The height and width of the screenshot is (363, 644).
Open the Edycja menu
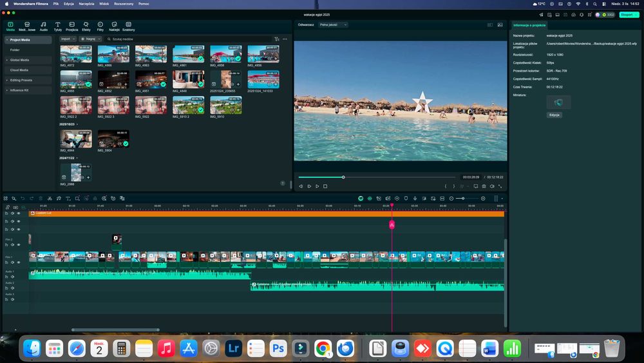[69, 4]
